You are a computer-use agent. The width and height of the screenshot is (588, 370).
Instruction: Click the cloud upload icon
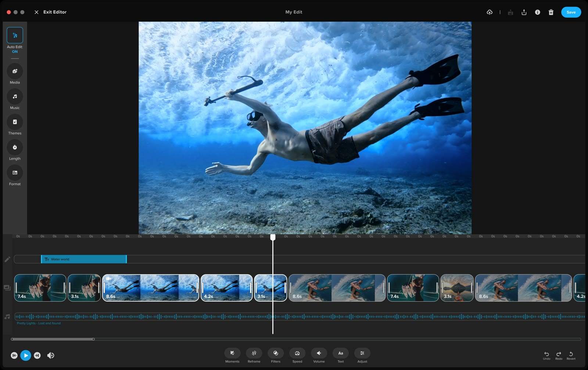490,12
